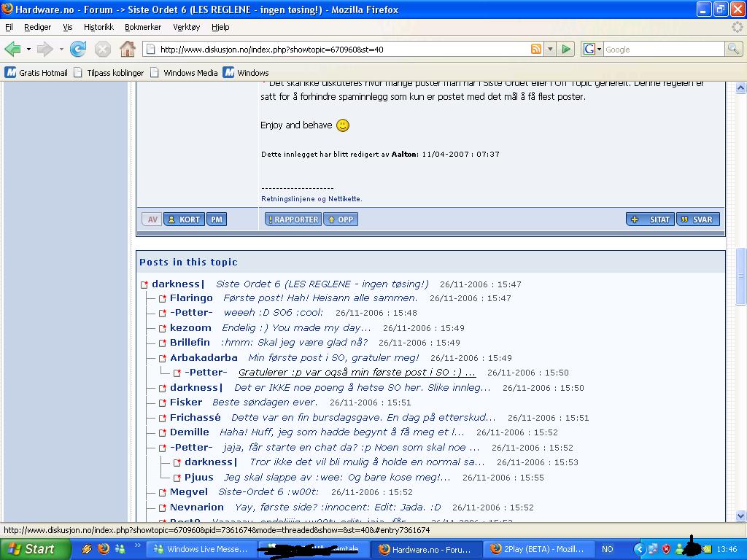The image size is (747, 560).
Task: Click the Forward arrow button
Action: pos(44,49)
